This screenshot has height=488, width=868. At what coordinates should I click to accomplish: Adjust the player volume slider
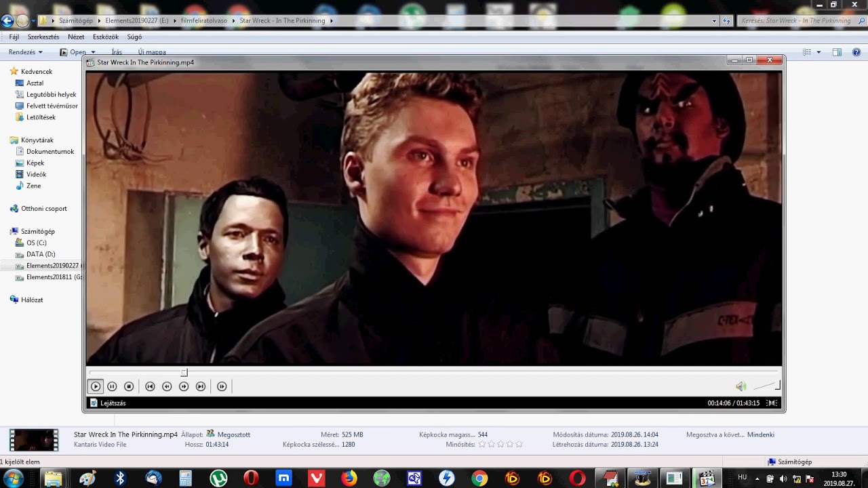(x=767, y=386)
